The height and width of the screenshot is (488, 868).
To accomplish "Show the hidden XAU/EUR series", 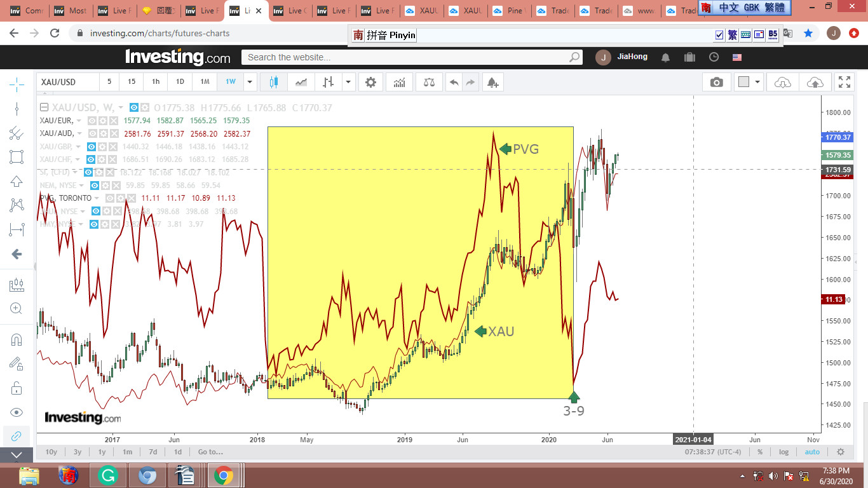I will (x=93, y=121).
